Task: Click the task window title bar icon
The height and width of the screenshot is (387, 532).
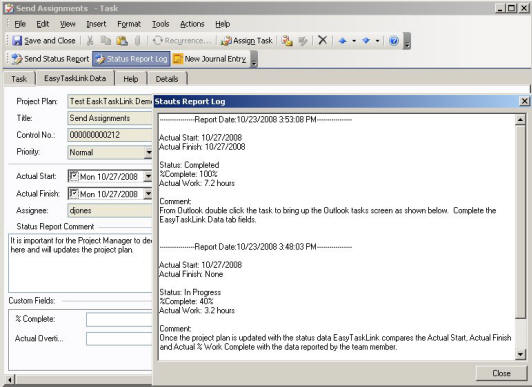Action: click(x=9, y=8)
